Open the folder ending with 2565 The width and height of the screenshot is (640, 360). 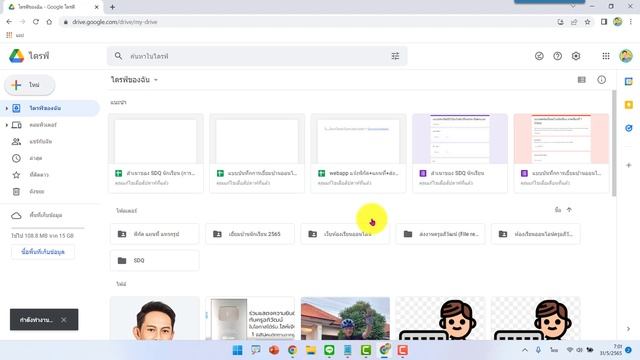[x=250, y=234]
